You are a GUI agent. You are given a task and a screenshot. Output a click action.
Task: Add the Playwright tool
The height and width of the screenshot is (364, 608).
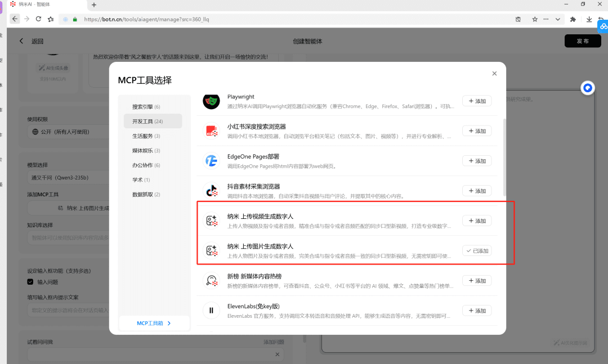477,101
